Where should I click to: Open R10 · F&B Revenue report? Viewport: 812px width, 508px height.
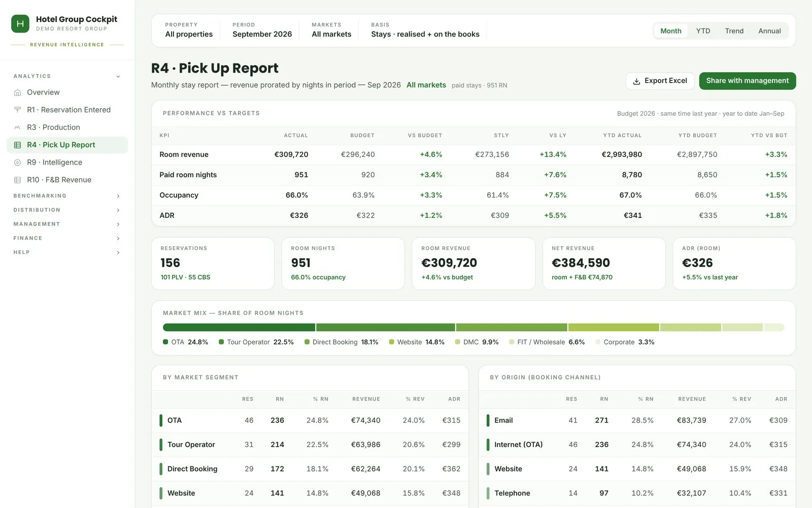(67, 180)
